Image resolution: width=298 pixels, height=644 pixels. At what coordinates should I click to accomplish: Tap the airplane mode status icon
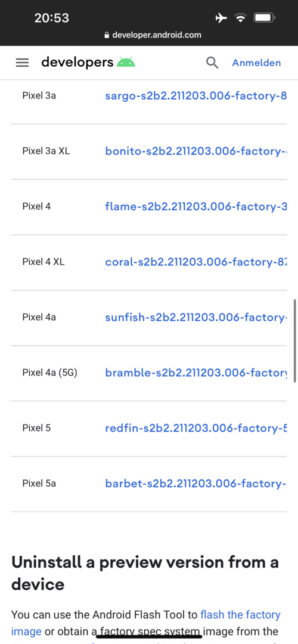pyautogui.click(x=221, y=18)
